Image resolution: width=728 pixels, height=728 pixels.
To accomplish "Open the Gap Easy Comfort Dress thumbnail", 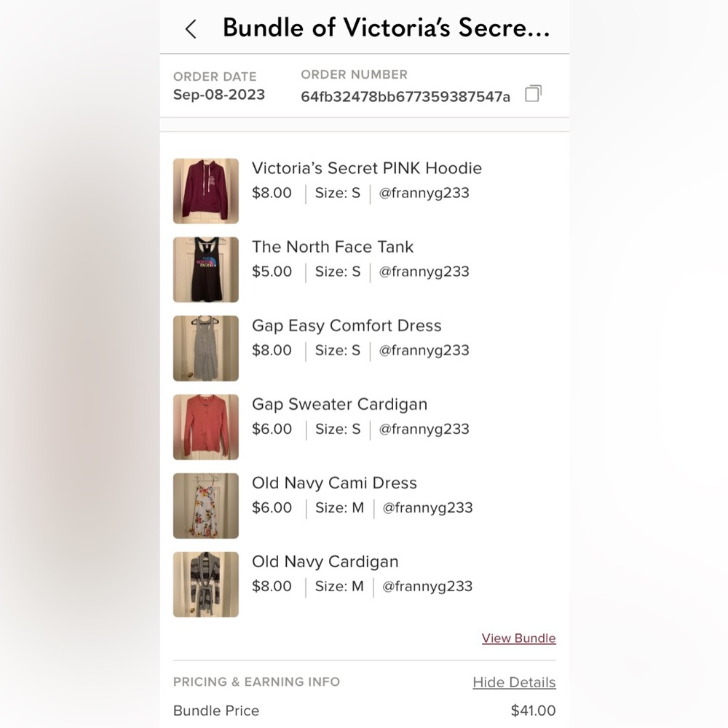I will coord(206,348).
